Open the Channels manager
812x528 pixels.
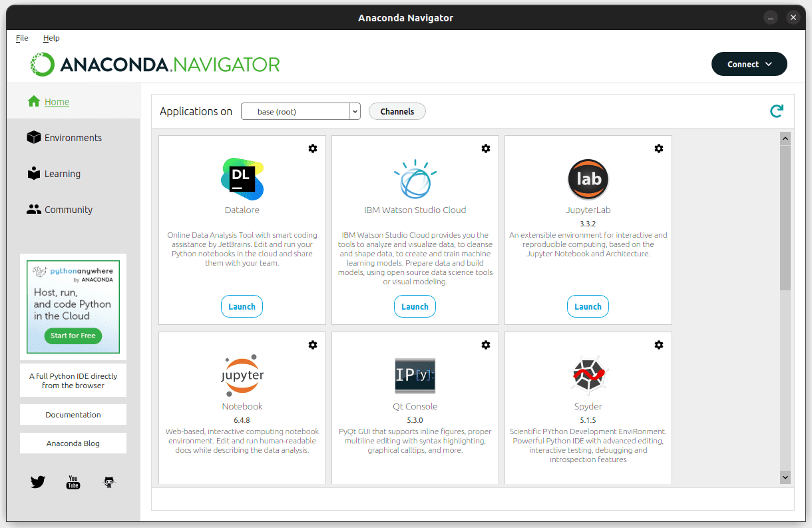tap(397, 111)
